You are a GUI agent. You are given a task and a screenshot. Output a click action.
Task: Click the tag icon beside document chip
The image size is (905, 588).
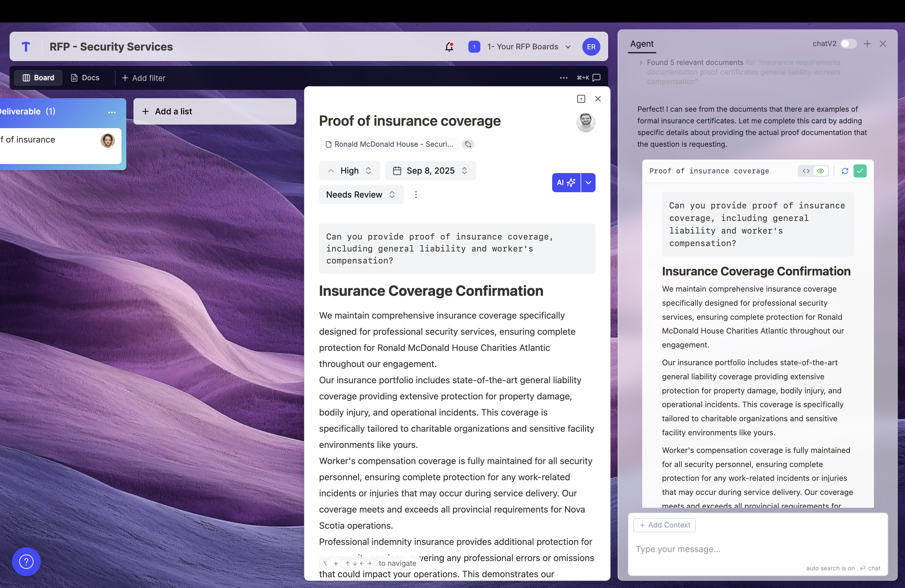[x=468, y=144]
